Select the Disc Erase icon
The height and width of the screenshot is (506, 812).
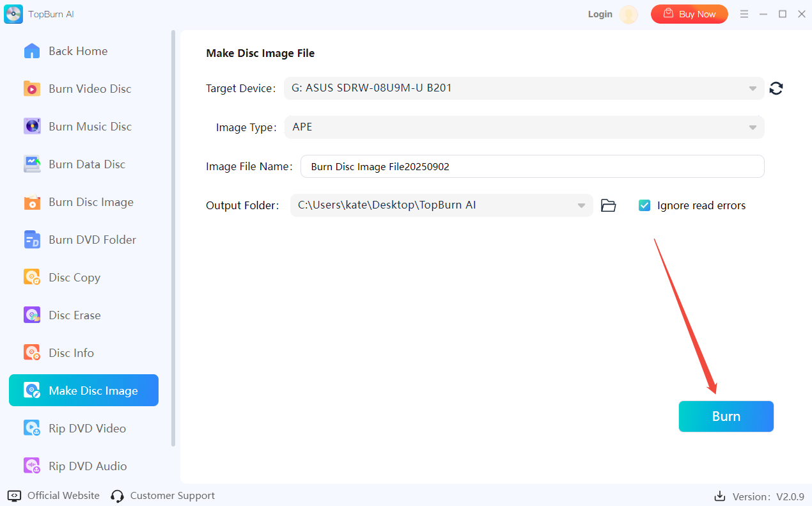pos(32,315)
